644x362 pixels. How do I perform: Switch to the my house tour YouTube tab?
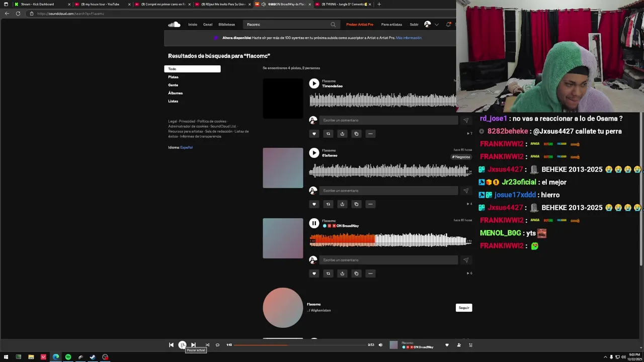(x=103, y=4)
